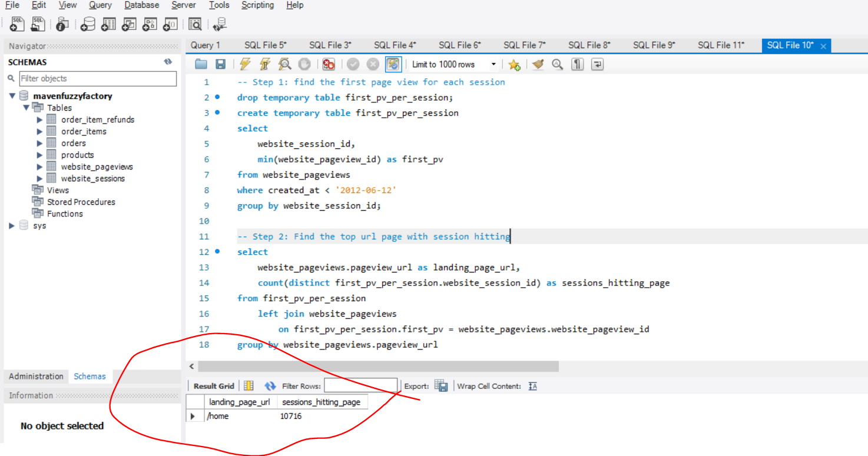Rollback the current transaction

point(373,64)
